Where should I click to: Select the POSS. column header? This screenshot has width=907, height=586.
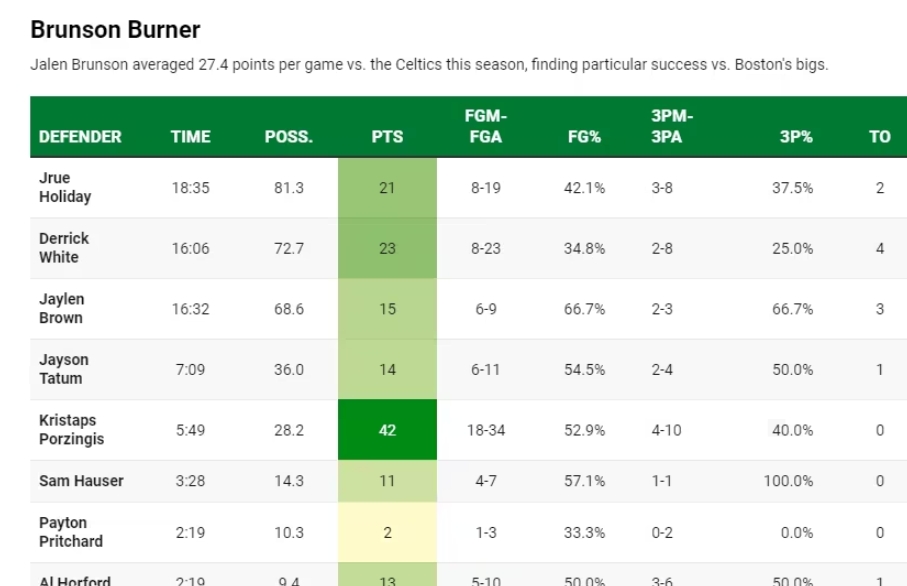[x=288, y=137]
